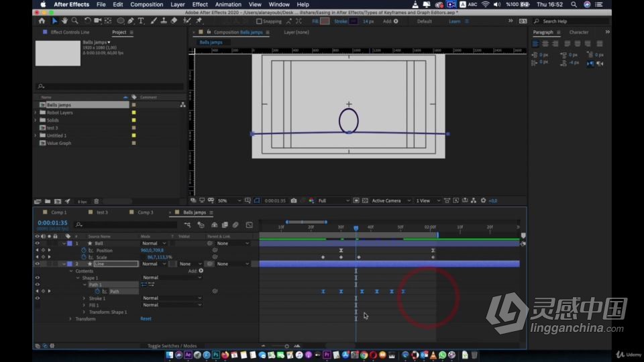Open the Effect menu
644x362 pixels.
point(200,5)
